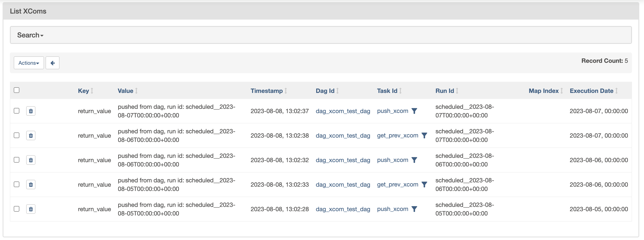Click the Value column header
The width and height of the screenshot is (644, 240).
(x=125, y=91)
